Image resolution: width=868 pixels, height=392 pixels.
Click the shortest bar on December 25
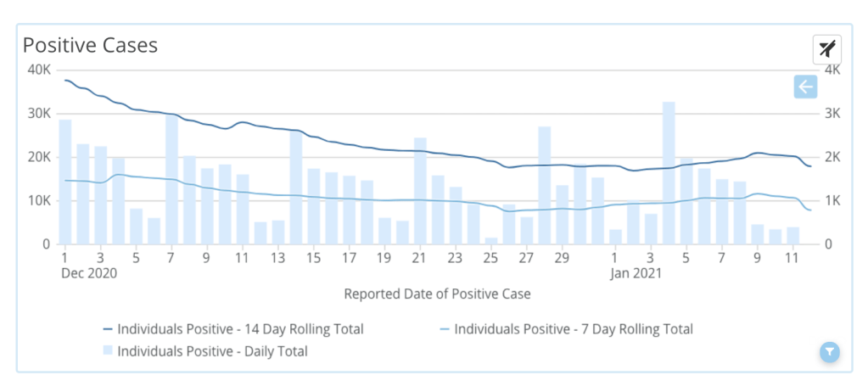(491, 241)
